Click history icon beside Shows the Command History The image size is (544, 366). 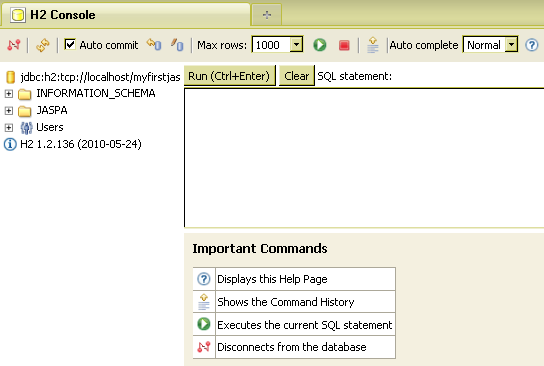click(204, 301)
